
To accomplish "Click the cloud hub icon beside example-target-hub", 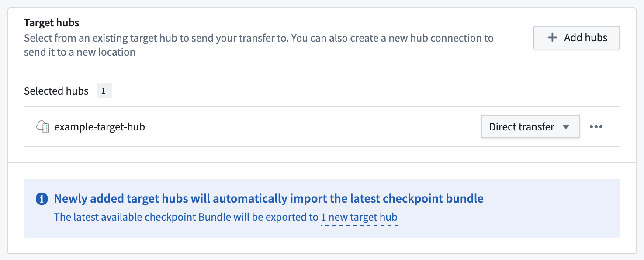I will tap(42, 127).
